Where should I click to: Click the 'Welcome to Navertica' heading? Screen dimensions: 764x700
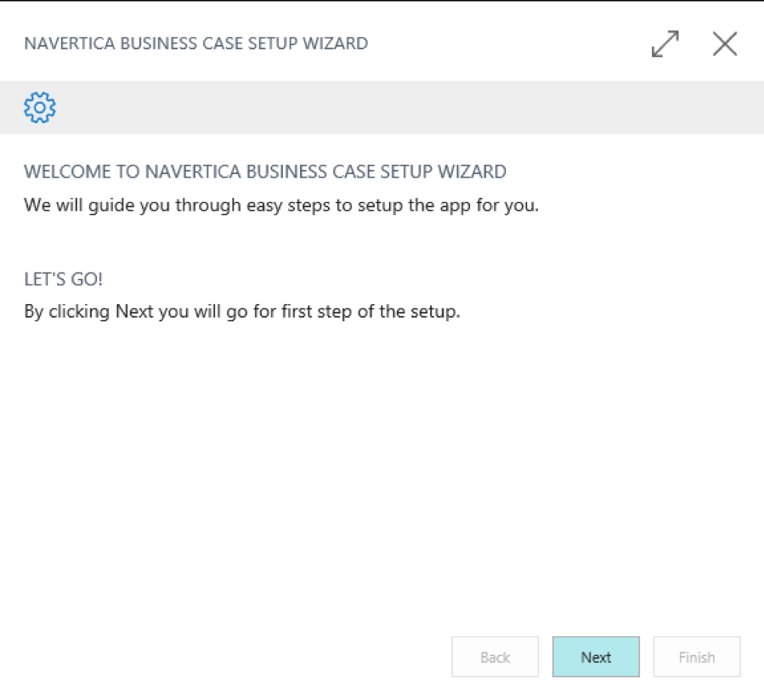tap(265, 172)
